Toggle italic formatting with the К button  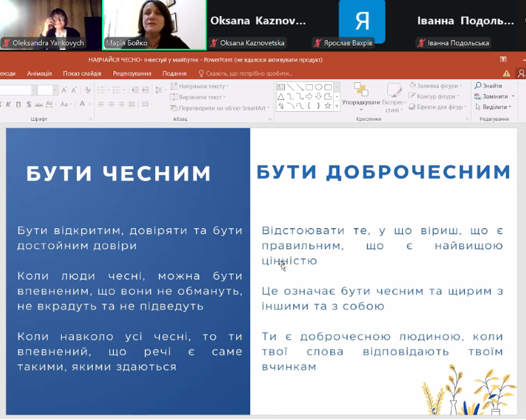8,104
